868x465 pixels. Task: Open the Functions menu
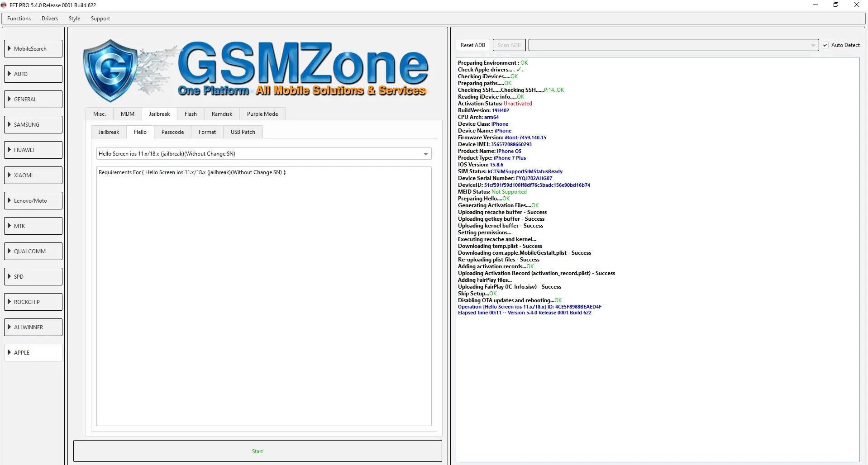pos(19,19)
